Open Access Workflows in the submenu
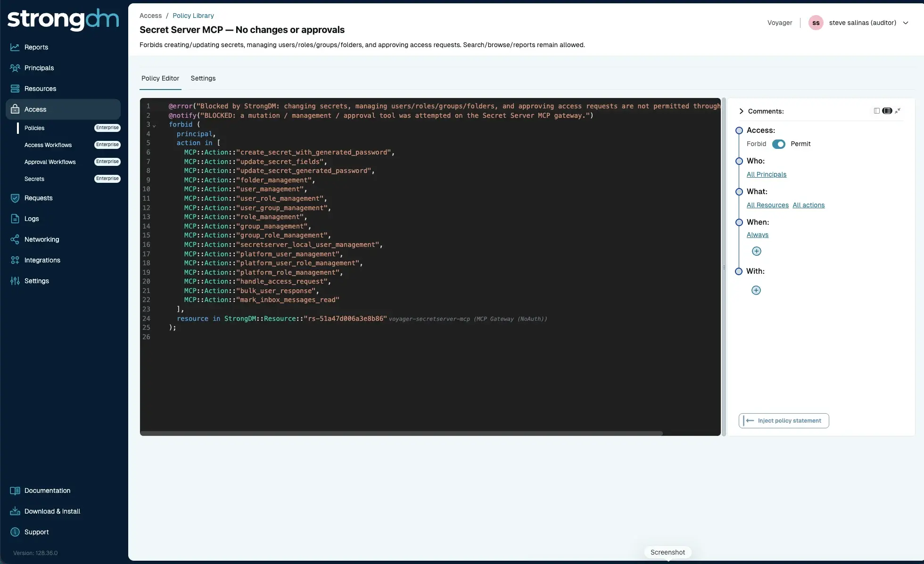This screenshot has height=564, width=924. click(48, 145)
